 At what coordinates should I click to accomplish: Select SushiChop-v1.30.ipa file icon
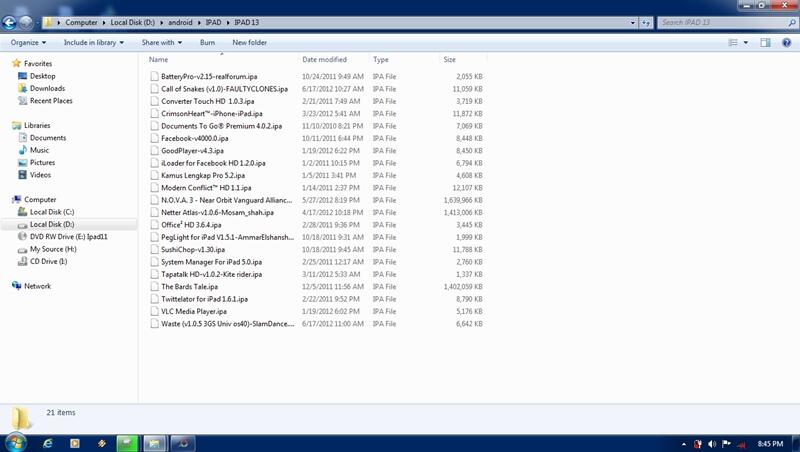154,249
